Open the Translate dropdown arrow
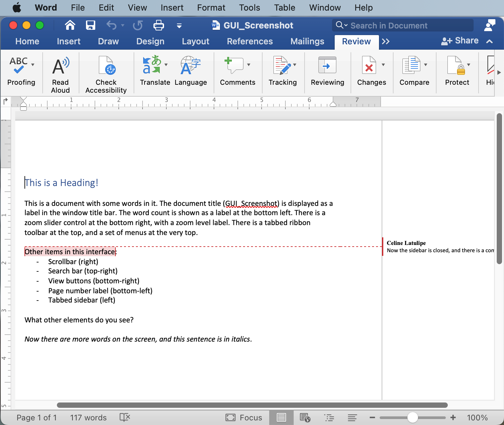This screenshot has width=504, height=425. pyautogui.click(x=166, y=65)
